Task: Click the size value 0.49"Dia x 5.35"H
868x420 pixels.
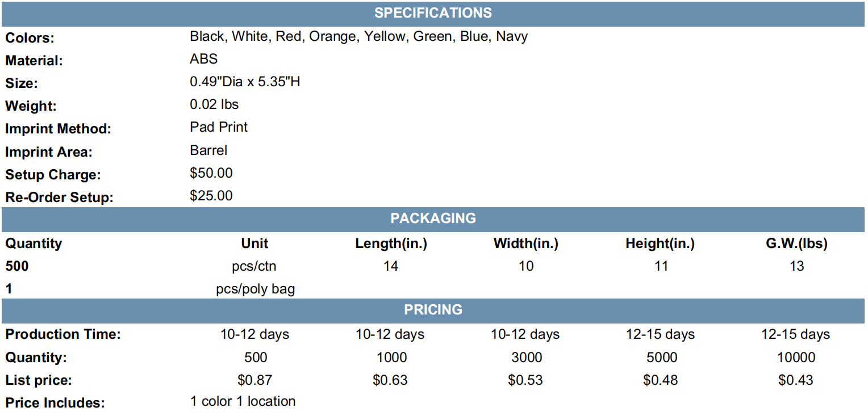Action: [245, 82]
